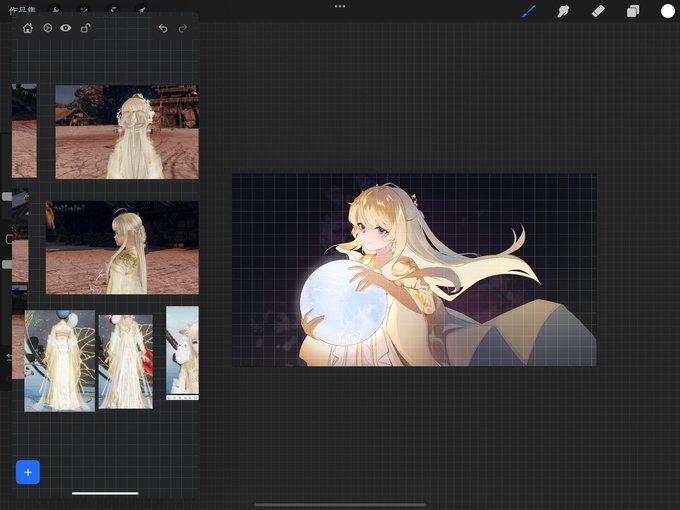Image resolution: width=680 pixels, height=510 pixels.
Task: Tap the sidebar undo arrow
Action: tap(9, 357)
